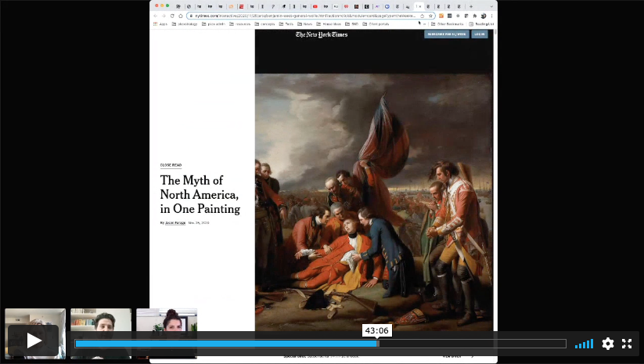Open tab search chevron in tab strip
Screen dimensions: 644x364
pos(491,6)
